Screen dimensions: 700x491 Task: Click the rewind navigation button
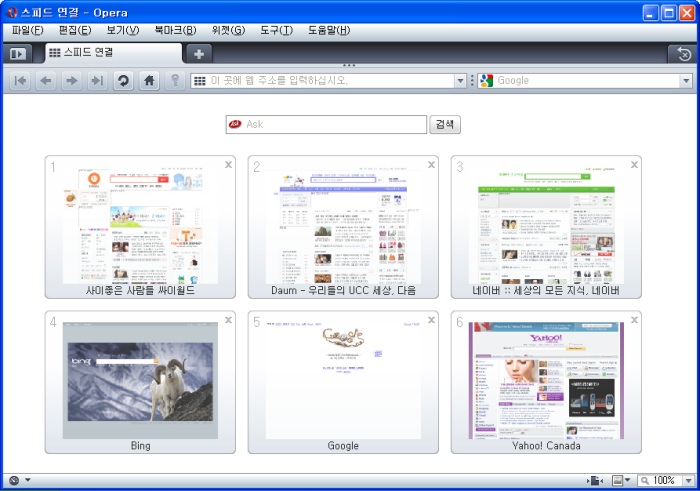(21, 81)
